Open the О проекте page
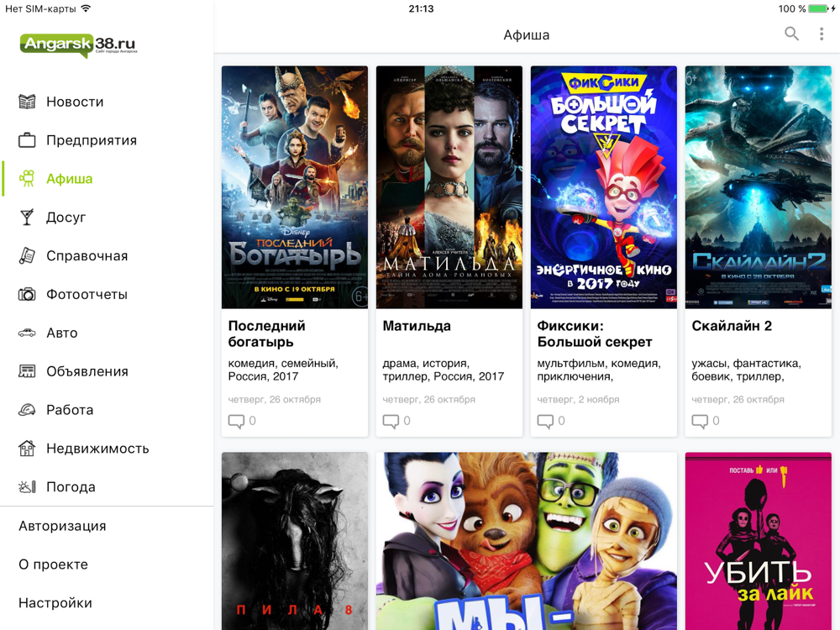The height and width of the screenshot is (630, 840). [54, 564]
